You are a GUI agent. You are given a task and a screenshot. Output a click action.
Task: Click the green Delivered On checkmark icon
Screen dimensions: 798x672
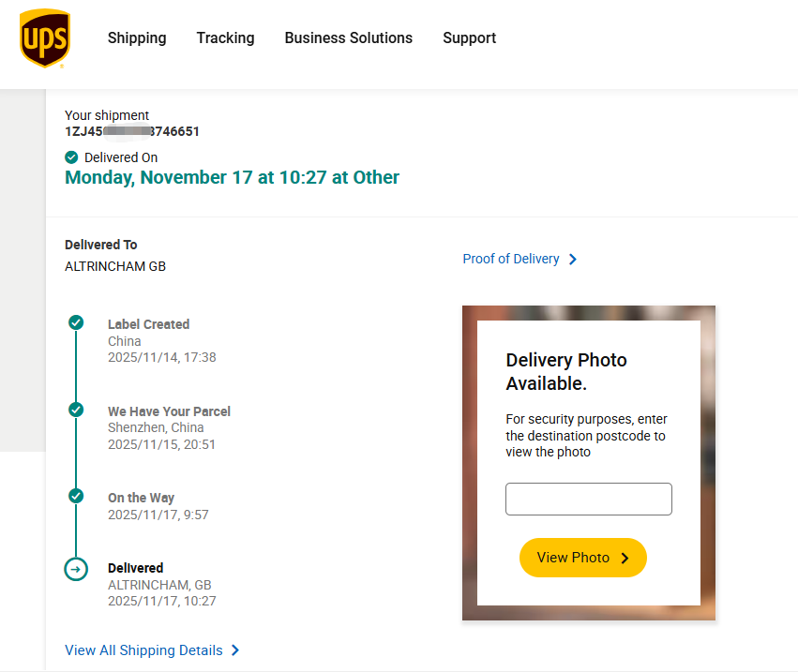pyautogui.click(x=71, y=157)
